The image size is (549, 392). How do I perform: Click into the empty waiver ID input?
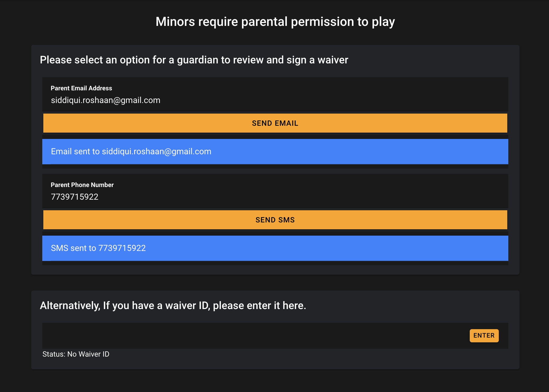click(x=254, y=335)
